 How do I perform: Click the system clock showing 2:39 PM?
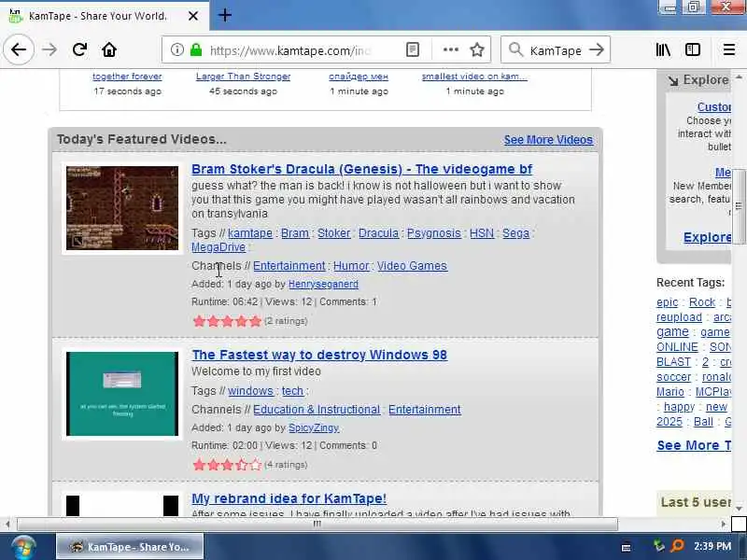pos(712,546)
